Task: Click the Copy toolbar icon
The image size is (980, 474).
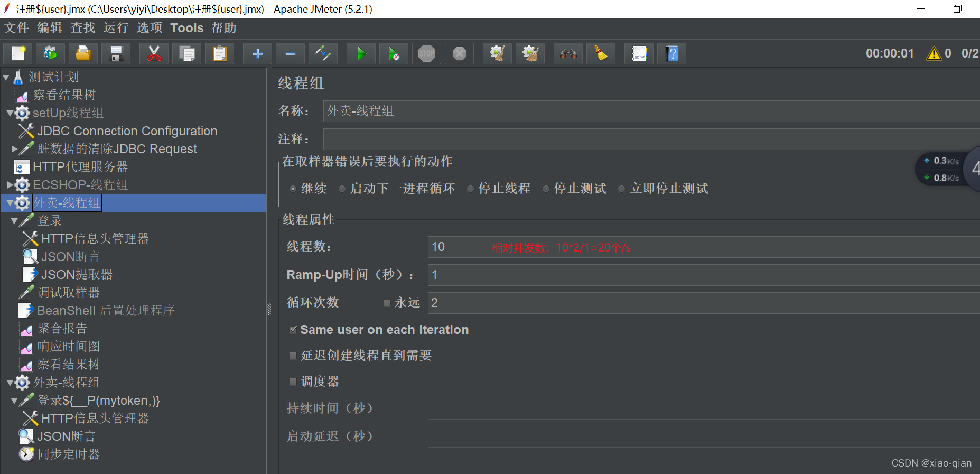Action: click(x=186, y=53)
